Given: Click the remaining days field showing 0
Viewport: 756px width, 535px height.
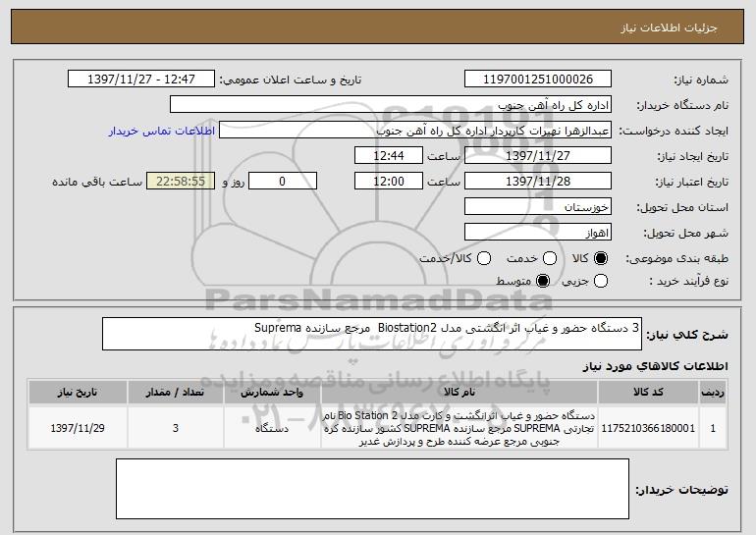Looking at the screenshot, I should click(x=283, y=182).
